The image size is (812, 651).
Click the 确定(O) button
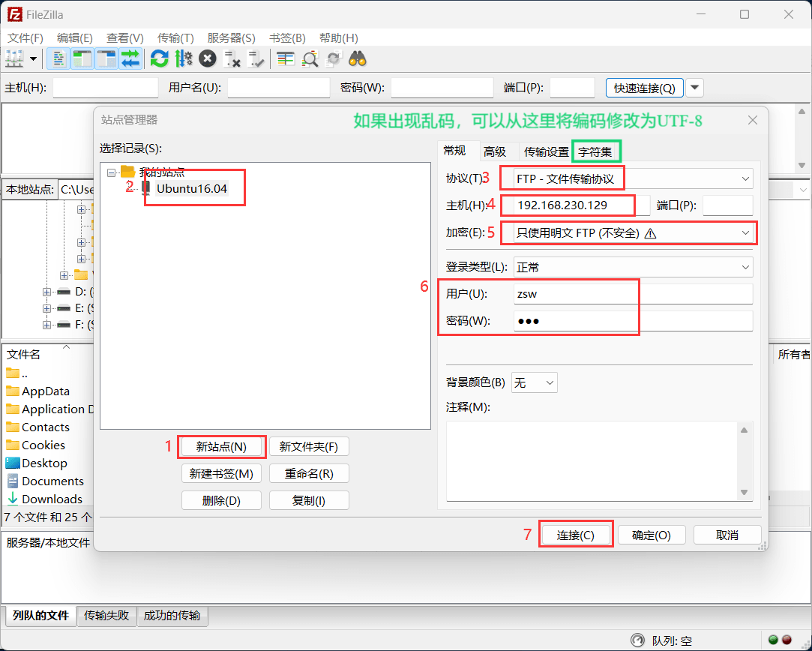pos(652,535)
